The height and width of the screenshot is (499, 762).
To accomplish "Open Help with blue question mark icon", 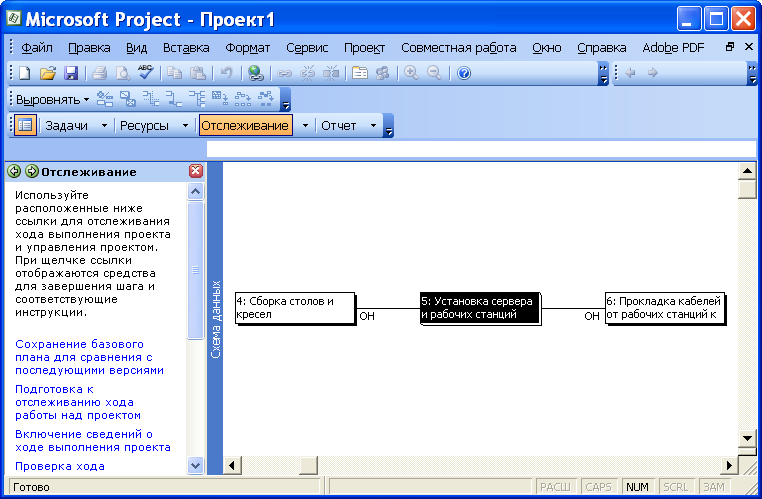I will point(464,73).
